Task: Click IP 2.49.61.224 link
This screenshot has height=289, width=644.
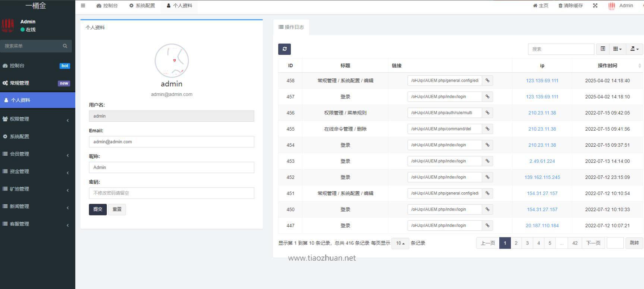Action: coord(542,161)
